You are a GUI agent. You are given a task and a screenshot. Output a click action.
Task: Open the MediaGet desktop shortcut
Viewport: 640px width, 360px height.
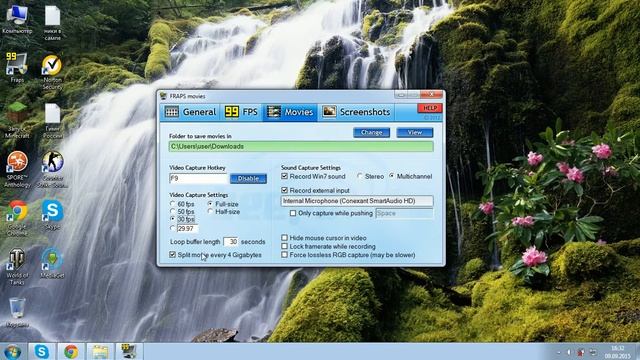pos(52,263)
